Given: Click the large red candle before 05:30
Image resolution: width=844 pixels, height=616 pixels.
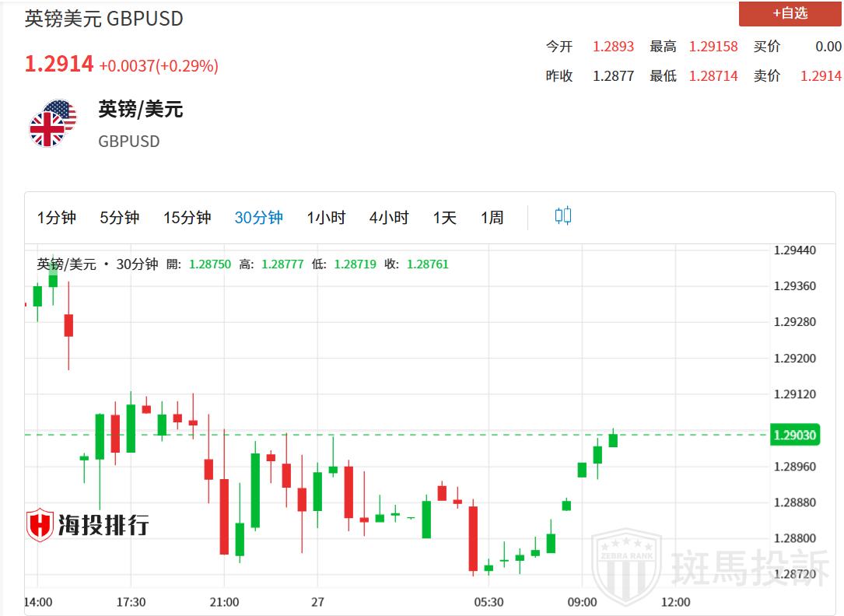Looking at the screenshot, I should [472, 538].
